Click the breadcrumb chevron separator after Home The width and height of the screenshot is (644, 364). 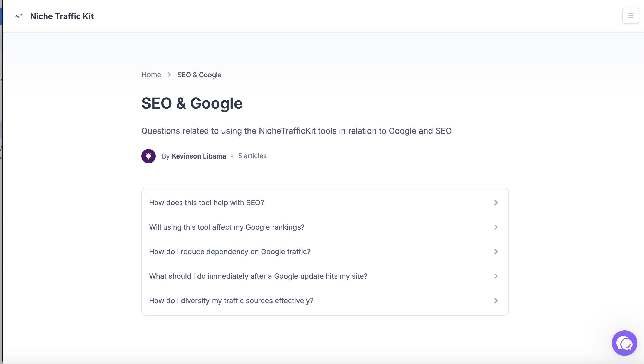coord(169,75)
